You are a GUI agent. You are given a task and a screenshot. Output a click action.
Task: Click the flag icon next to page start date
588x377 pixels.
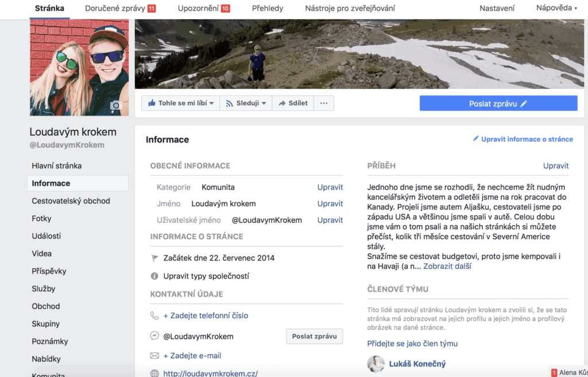(x=154, y=257)
